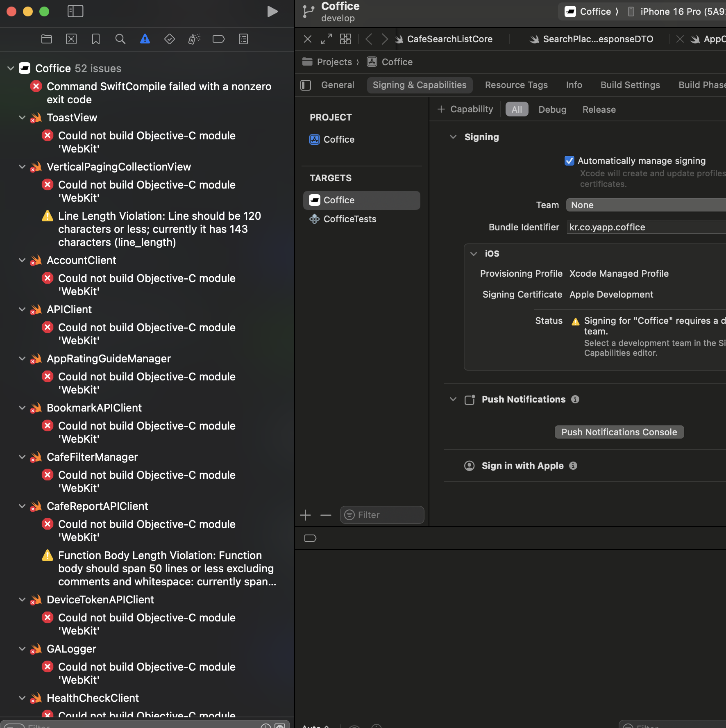Switch to the Resource Tags tab
726x728 pixels.
pos(516,85)
